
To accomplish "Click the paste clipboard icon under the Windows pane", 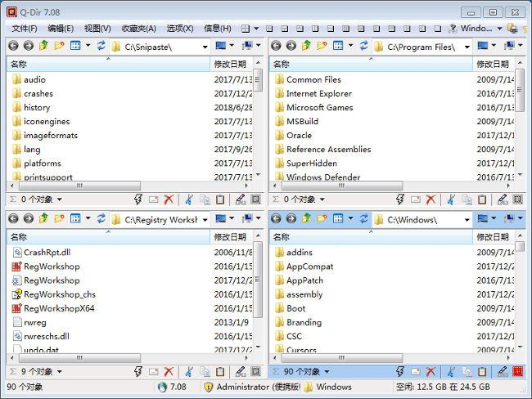I will coord(483,372).
